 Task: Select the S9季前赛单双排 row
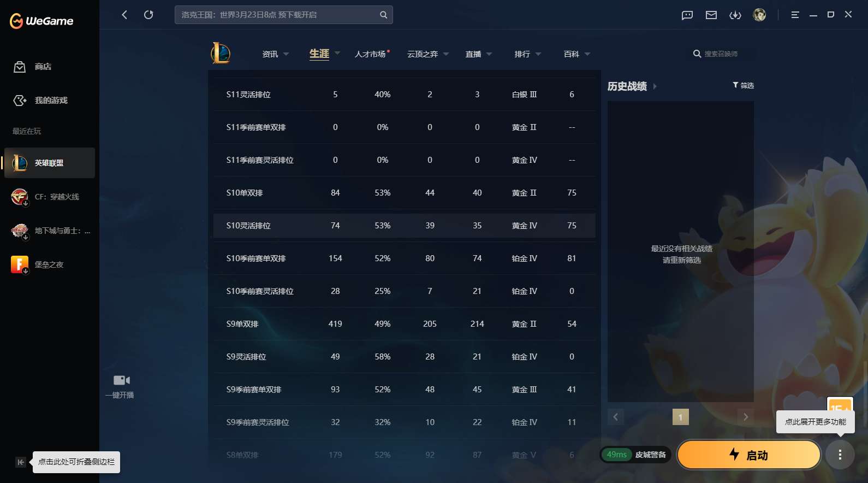(x=404, y=390)
